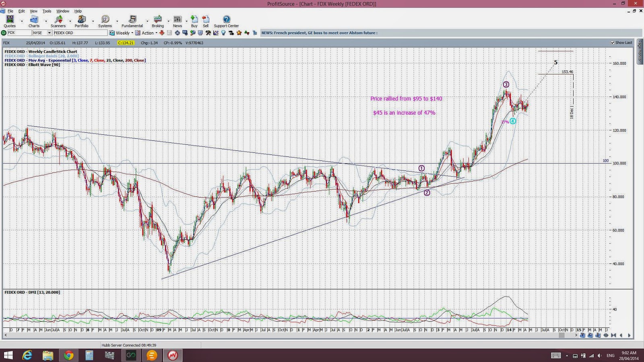Open Internet Explorer from the taskbar
644x362 pixels.
click(27, 355)
